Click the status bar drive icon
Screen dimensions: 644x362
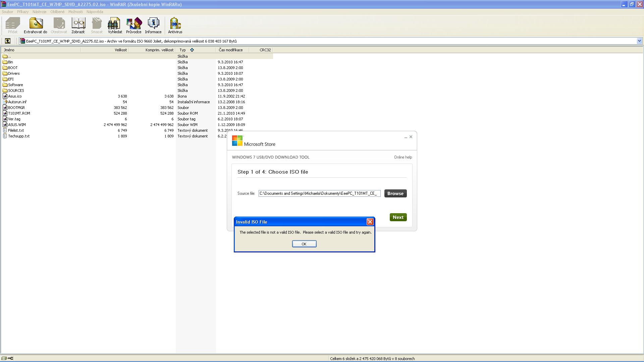[x=4, y=358]
